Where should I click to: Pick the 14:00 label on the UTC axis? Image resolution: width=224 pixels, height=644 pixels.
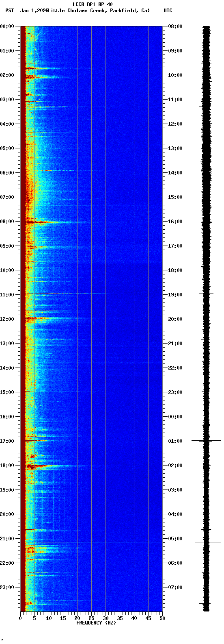pos(175,173)
